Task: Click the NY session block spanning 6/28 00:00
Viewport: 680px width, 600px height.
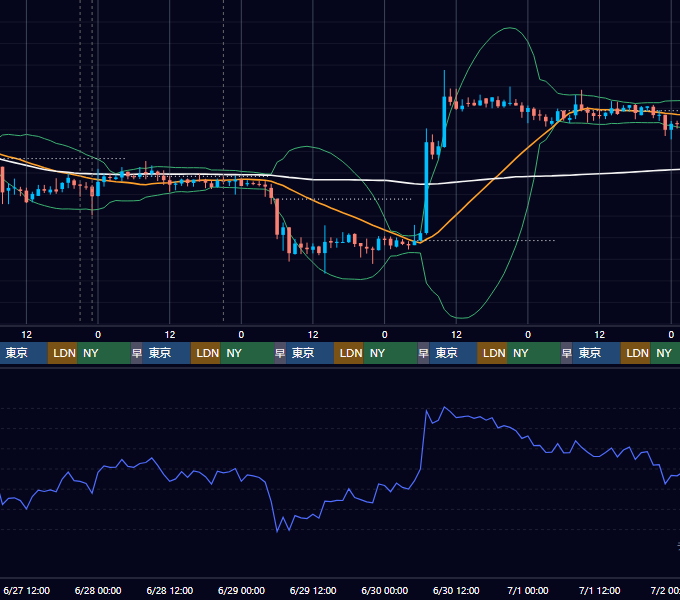Action: [x=104, y=353]
